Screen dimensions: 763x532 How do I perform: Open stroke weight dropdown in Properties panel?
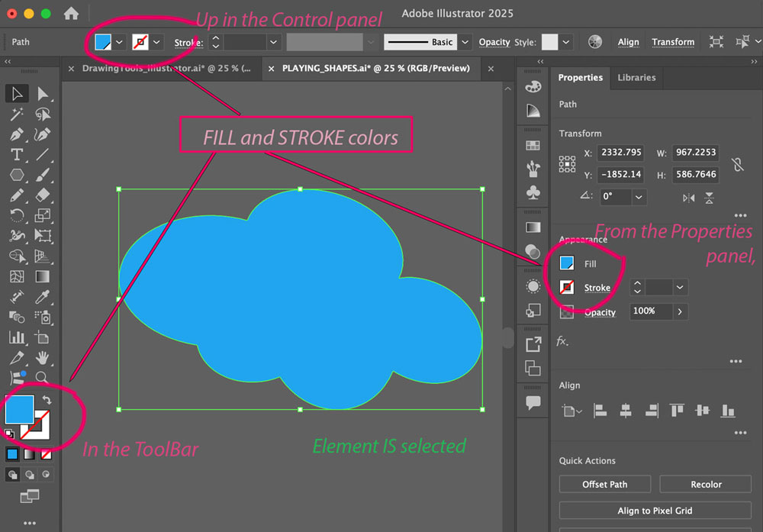pos(679,287)
